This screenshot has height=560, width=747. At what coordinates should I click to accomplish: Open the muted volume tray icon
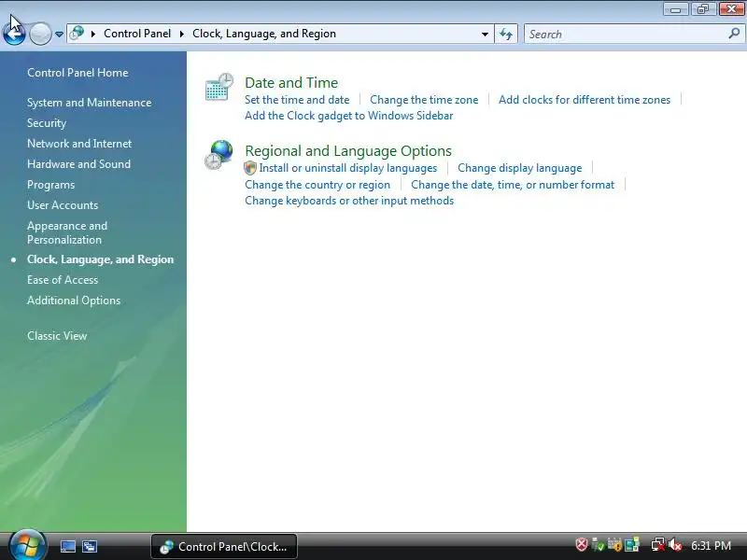[x=675, y=544]
